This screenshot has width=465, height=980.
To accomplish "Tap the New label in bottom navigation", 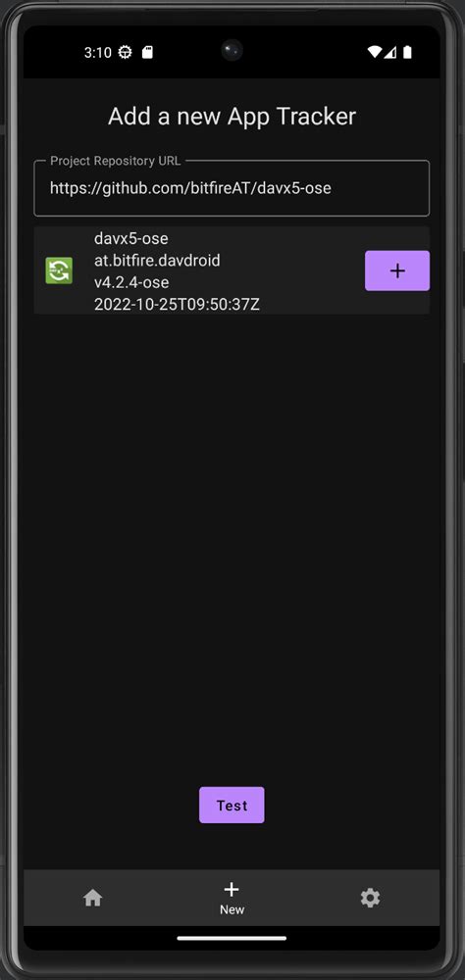I will point(232,910).
